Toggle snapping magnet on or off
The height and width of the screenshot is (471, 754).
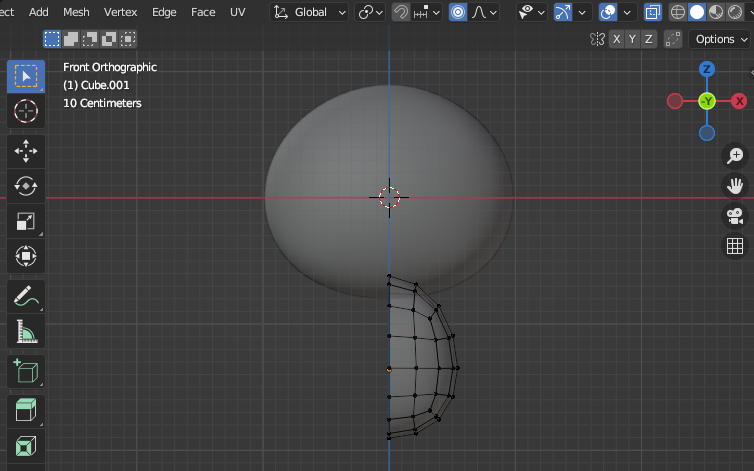coord(400,12)
